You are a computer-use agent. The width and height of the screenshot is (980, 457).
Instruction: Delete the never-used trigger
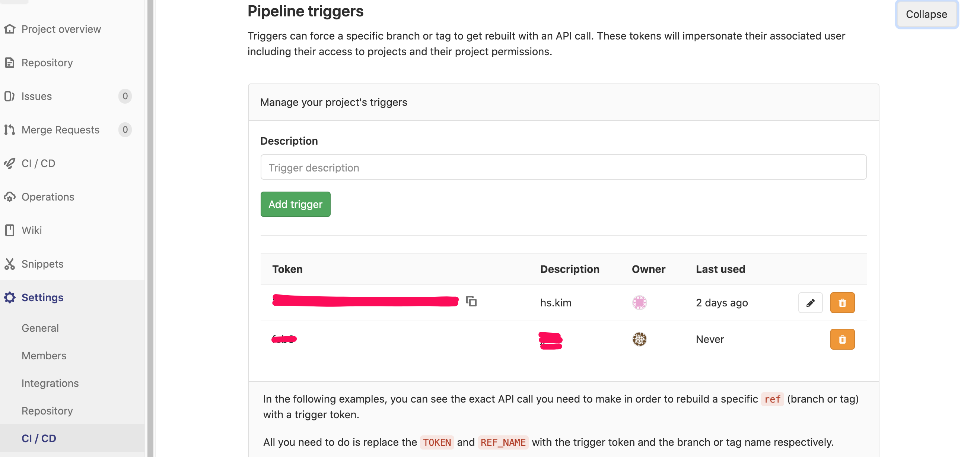[842, 339]
